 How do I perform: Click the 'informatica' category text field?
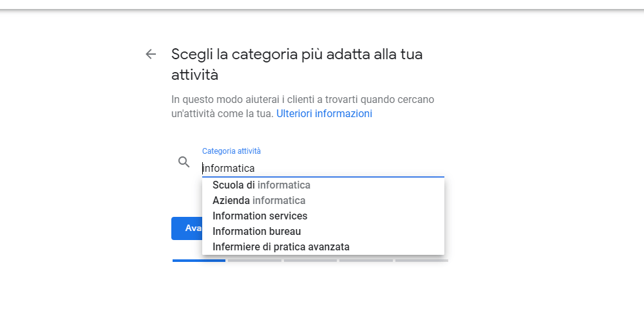pos(322,168)
